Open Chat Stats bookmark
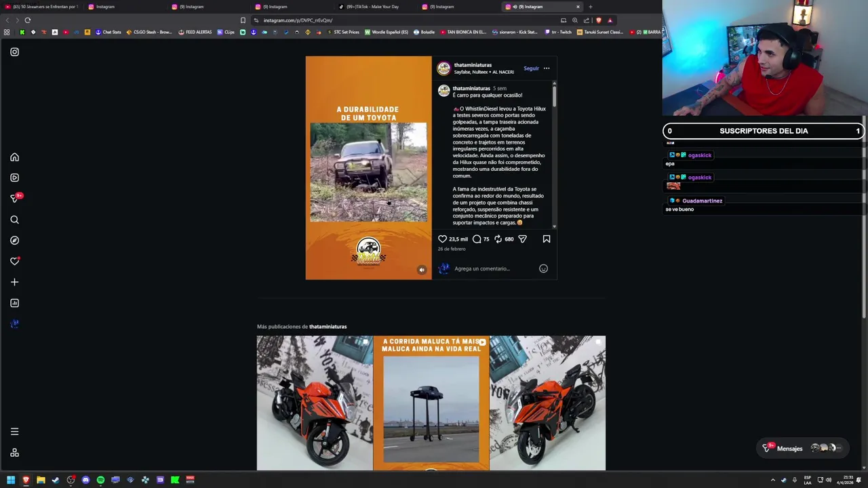This screenshot has width=868, height=488. [108, 32]
